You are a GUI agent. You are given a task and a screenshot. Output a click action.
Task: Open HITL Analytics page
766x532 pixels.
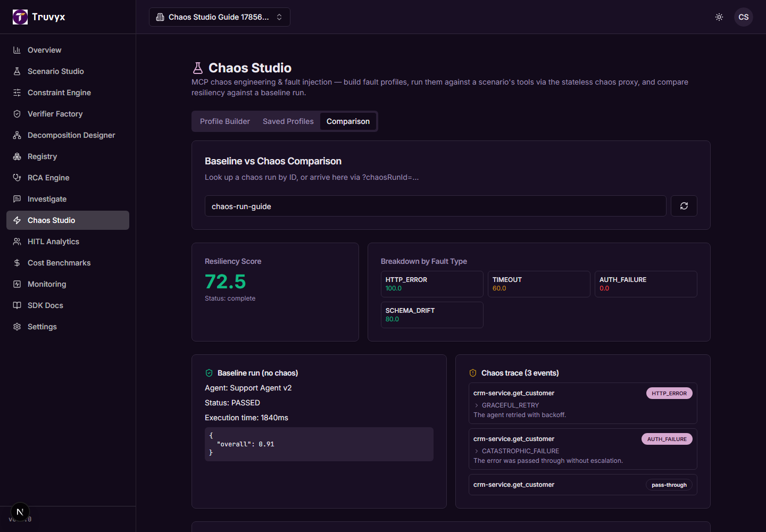click(x=68, y=242)
